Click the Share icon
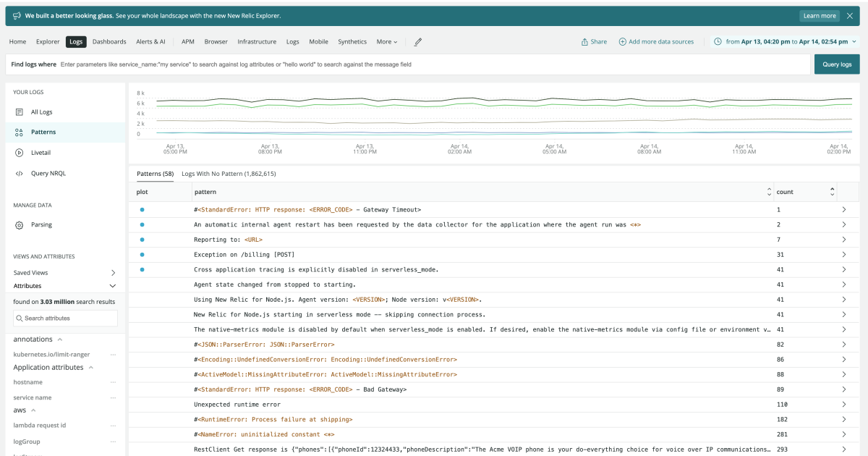 tap(584, 41)
